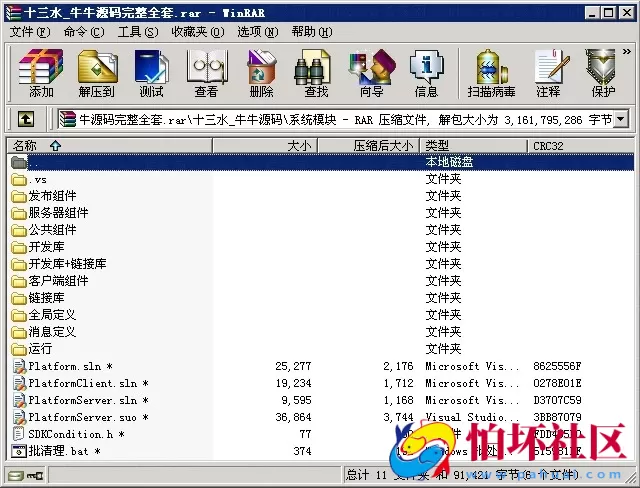This screenshot has height=488, width=640.
Task: Select the .vs folder
Action: pos(37,179)
